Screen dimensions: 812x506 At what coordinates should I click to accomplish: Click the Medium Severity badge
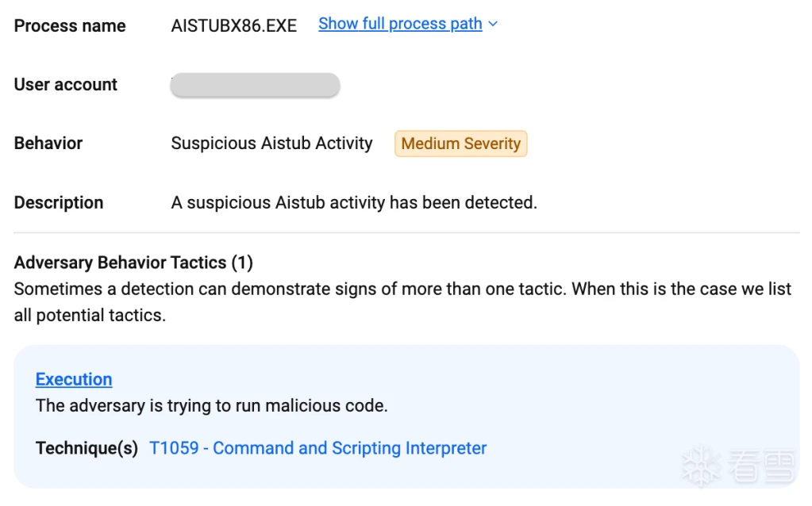tap(460, 144)
